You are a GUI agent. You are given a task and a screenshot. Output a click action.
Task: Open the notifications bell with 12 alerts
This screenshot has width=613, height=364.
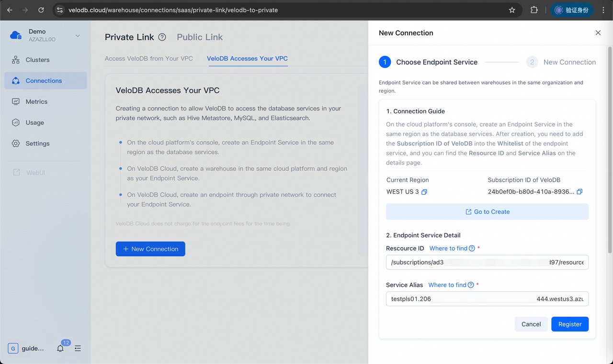60,348
